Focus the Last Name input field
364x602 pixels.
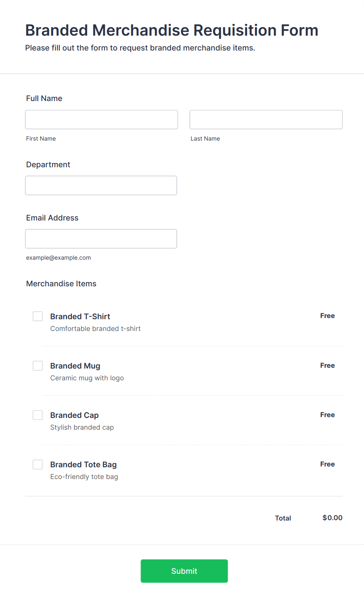point(266,119)
